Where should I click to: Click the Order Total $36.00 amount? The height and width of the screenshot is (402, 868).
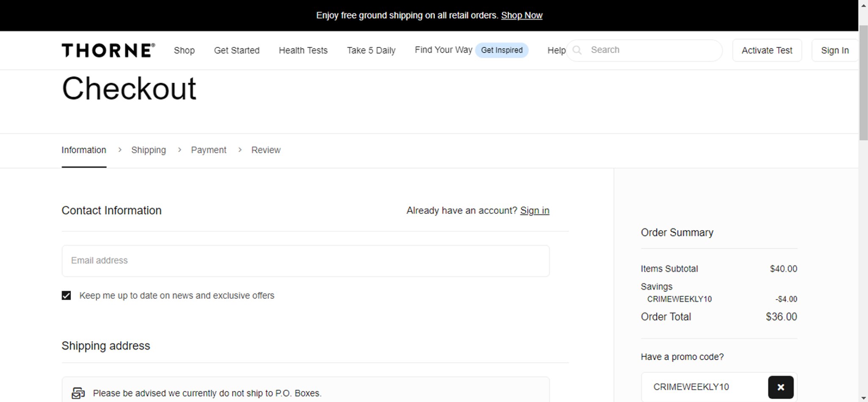tap(781, 317)
